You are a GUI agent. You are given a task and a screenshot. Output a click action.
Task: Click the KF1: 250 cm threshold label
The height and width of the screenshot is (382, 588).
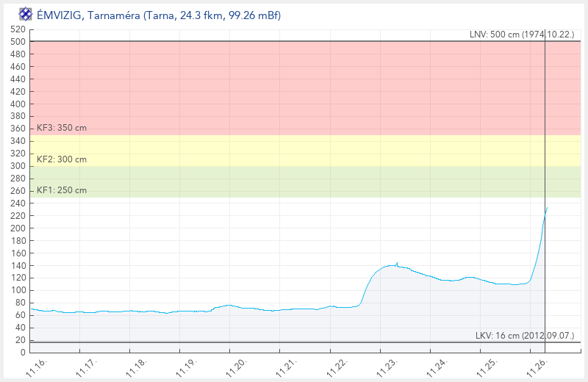(x=62, y=190)
